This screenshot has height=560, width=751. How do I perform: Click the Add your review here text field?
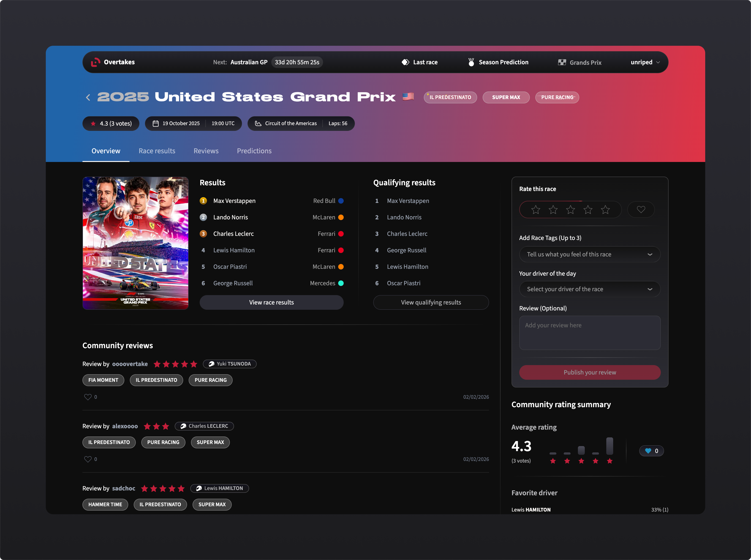click(590, 333)
